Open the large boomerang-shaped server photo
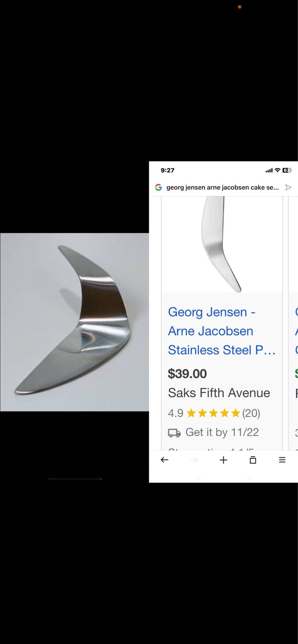298x644 pixels. (75, 322)
